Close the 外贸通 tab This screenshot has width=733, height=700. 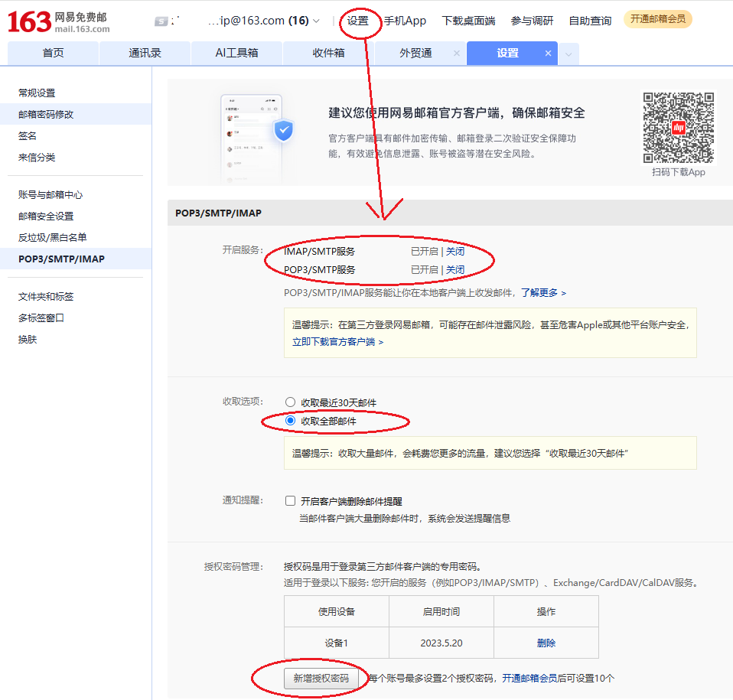[457, 54]
